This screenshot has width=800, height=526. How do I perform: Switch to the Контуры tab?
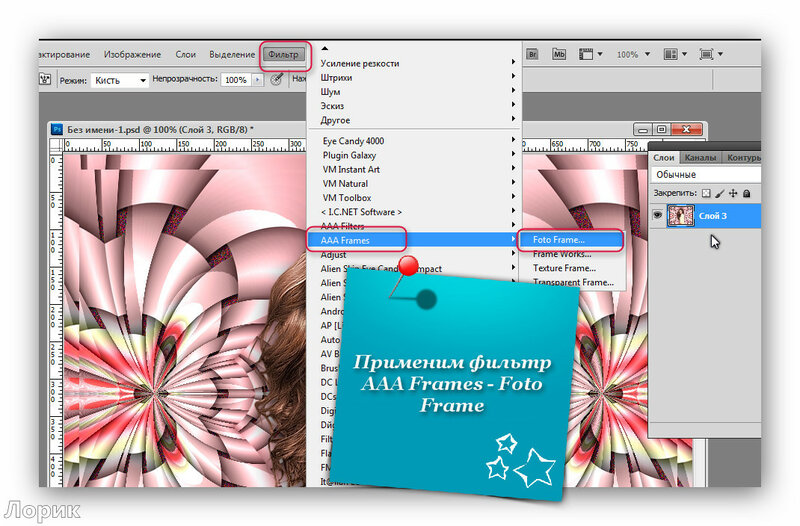[743, 158]
